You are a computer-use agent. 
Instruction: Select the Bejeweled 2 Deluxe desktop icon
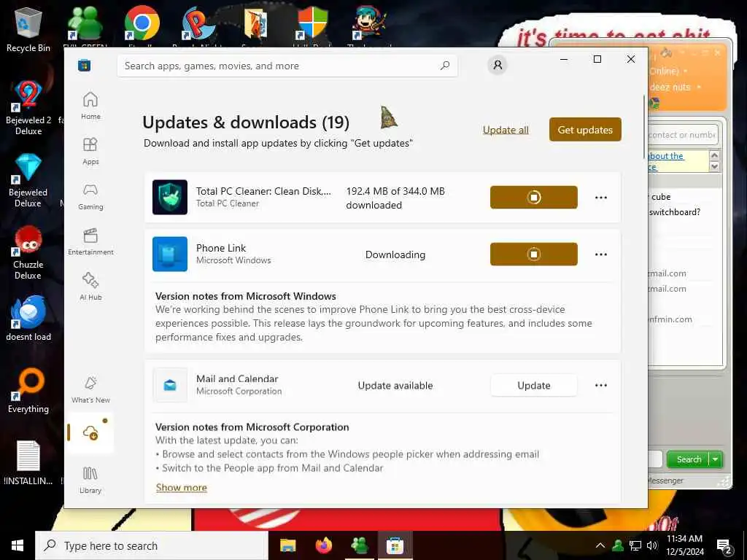tap(28, 108)
